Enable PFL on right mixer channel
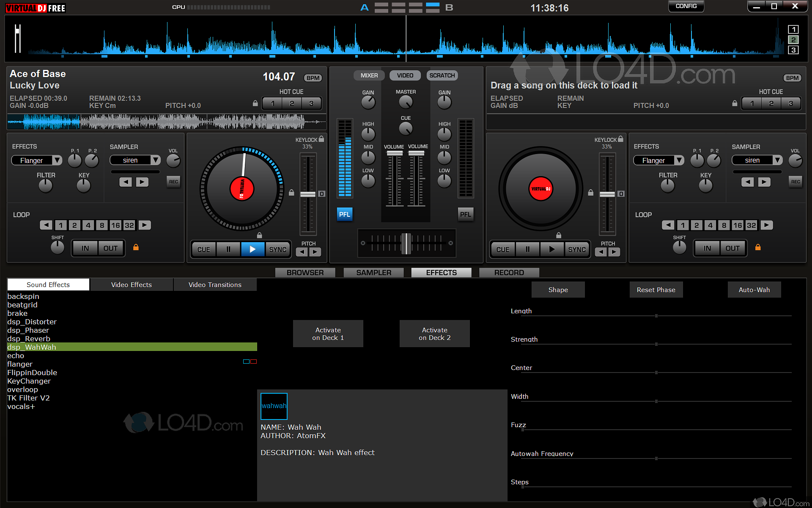 point(465,214)
